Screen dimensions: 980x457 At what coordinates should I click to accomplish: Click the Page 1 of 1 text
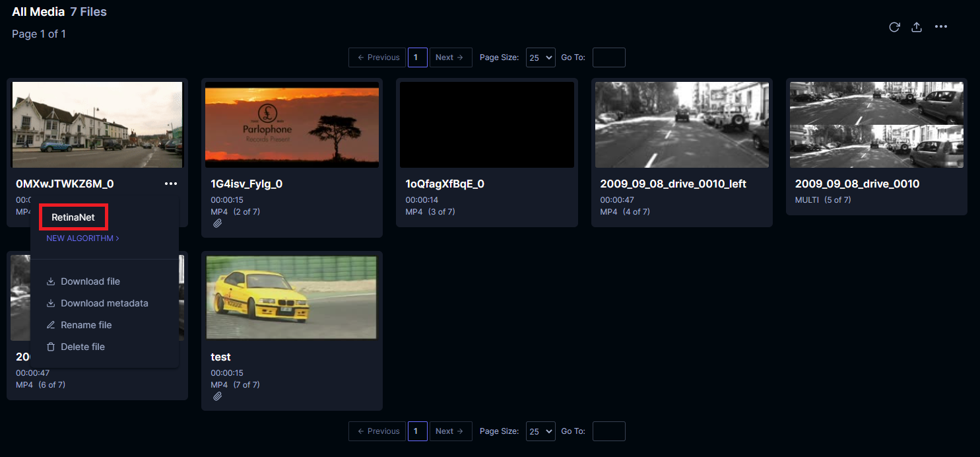pyautogui.click(x=39, y=34)
